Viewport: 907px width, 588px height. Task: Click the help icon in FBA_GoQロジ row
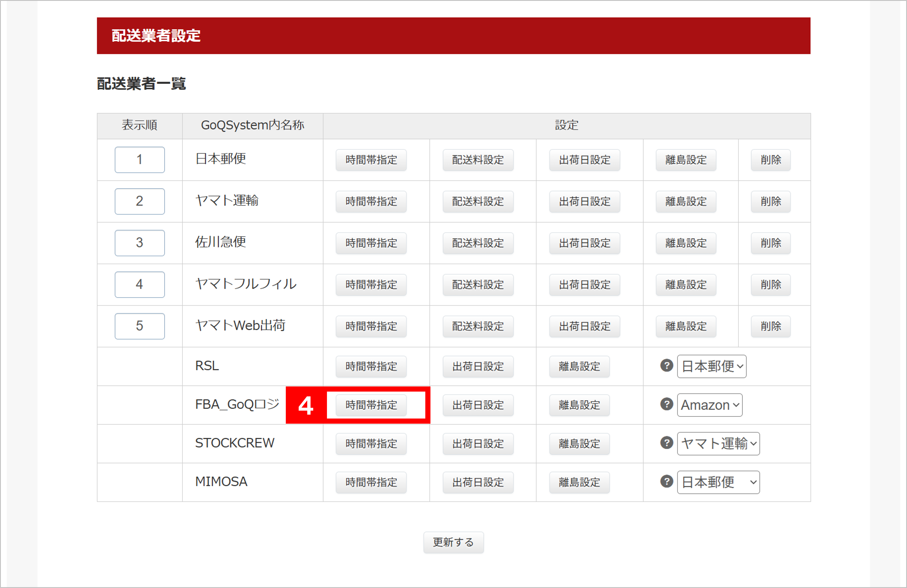coord(666,404)
